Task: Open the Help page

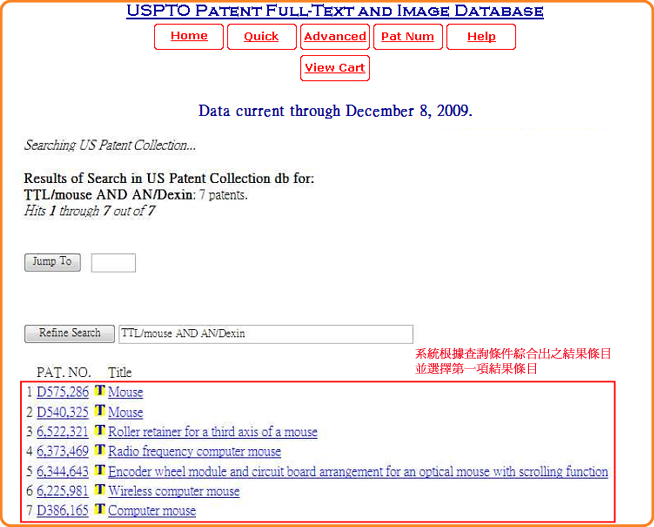Action: tap(481, 37)
